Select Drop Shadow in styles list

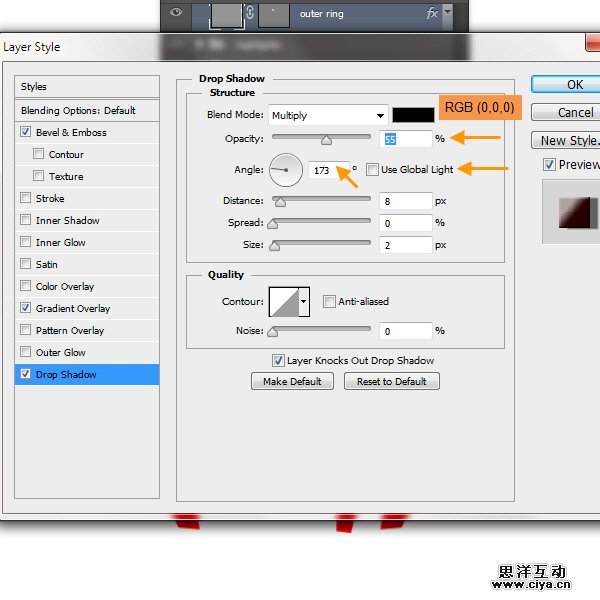click(x=66, y=374)
